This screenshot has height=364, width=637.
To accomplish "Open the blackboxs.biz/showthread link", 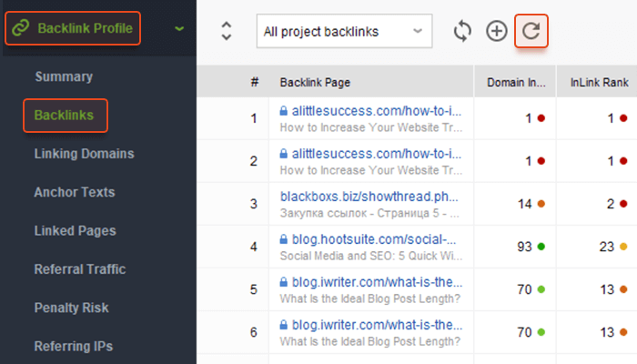I will click(x=369, y=197).
